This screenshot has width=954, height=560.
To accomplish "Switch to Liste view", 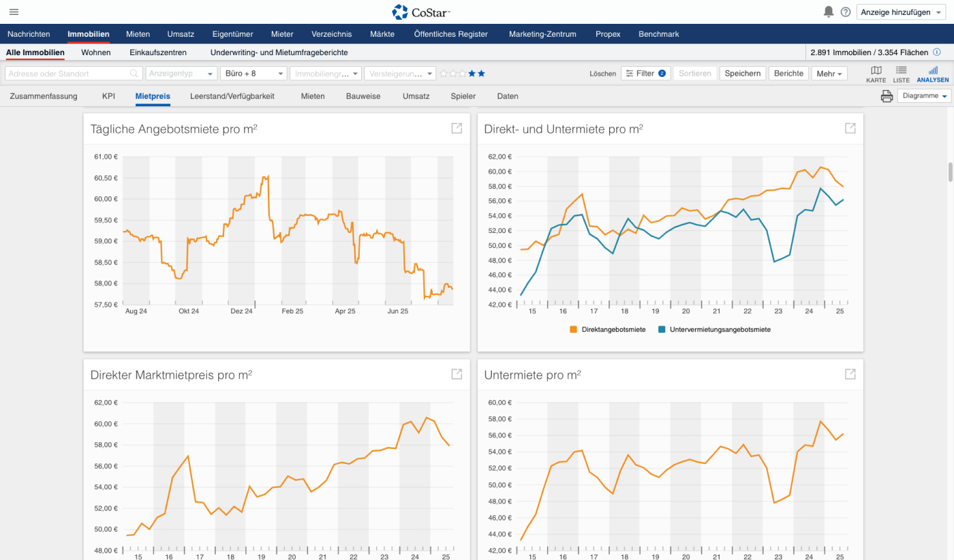I will pos(901,74).
